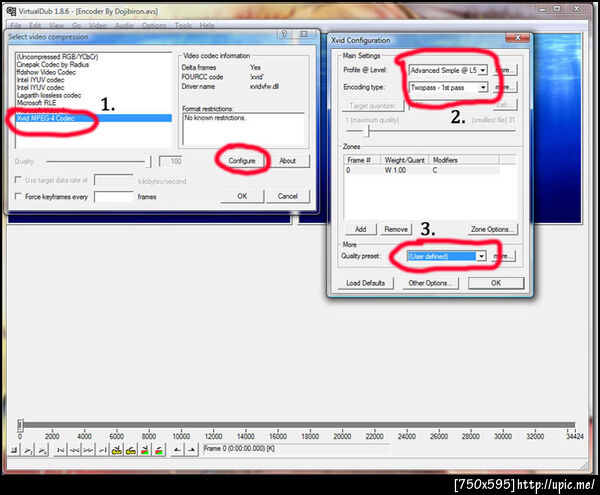Click the About button

pos(287,161)
